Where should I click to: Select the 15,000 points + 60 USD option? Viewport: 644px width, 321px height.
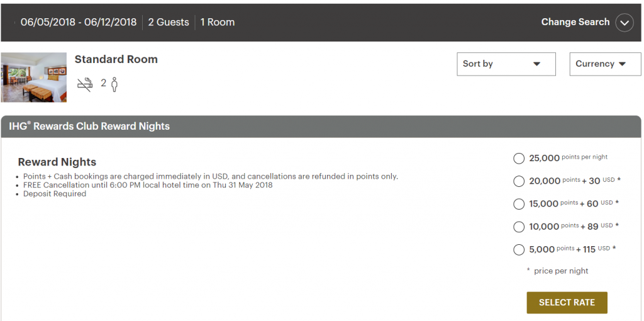coord(519,204)
